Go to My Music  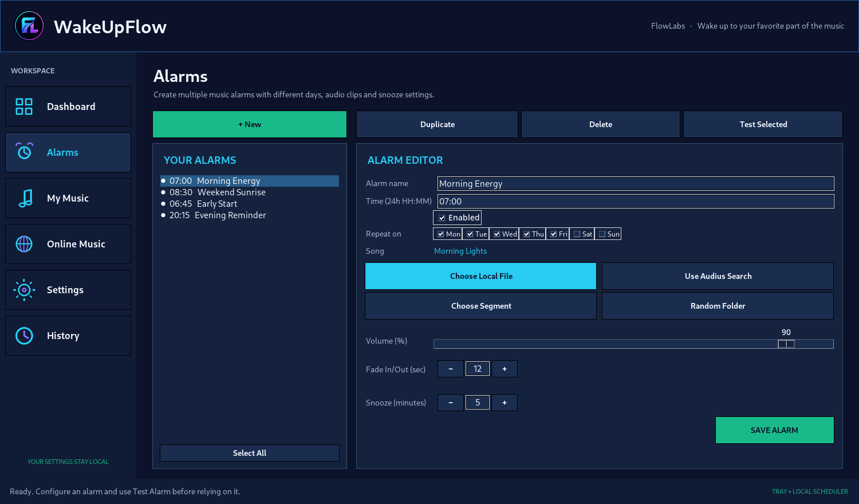pos(68,198)
